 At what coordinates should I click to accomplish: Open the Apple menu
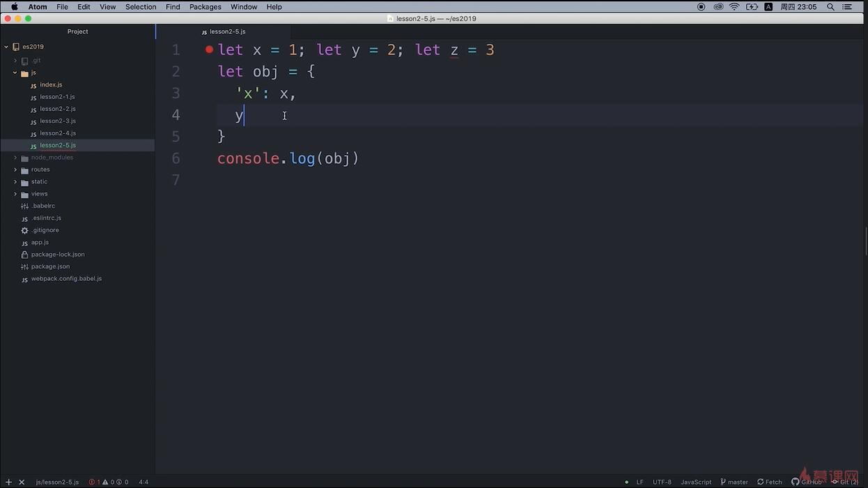[x=14, y=7]
